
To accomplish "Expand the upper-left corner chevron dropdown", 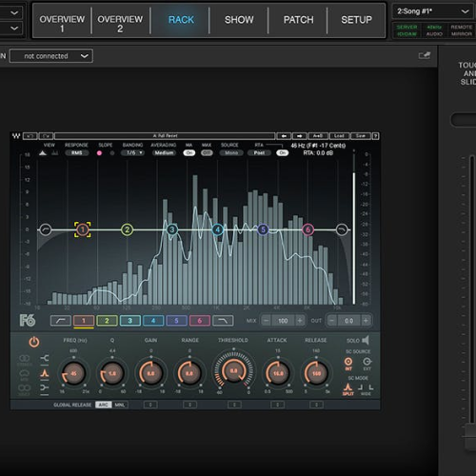I will (x=14, y=13).
